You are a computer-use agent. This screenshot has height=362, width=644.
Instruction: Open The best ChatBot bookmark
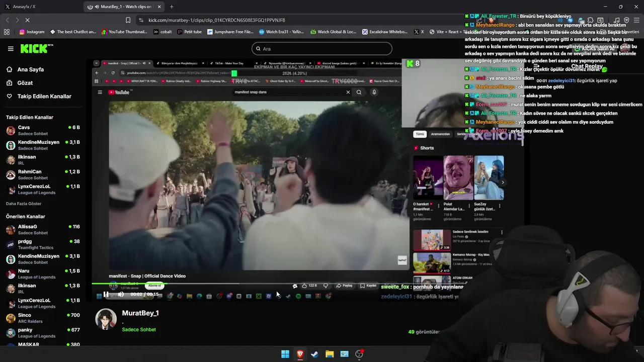point(73,32)
